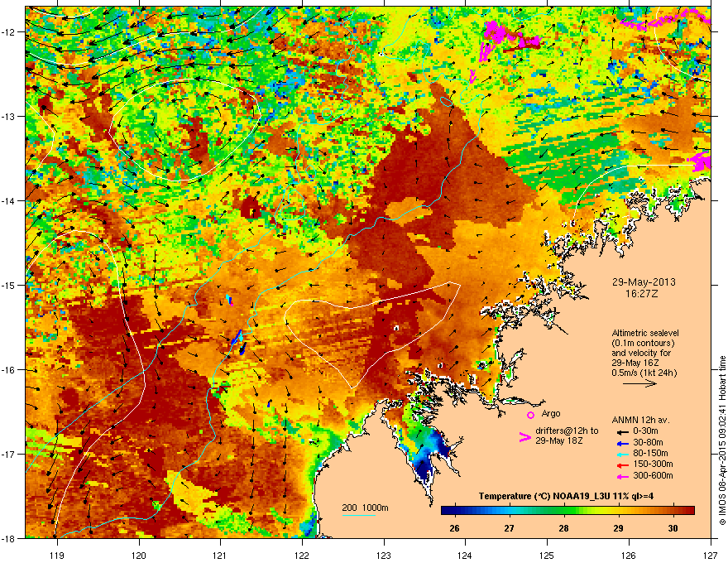The height and width of the screenshot is (563, 728).
Task: Click the vertical IMOS copyright timestamp text
Action: (722, 440)
